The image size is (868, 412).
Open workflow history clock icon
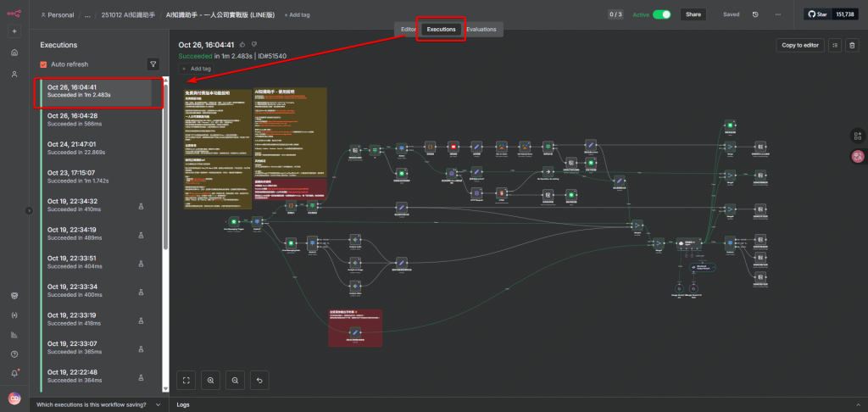755,14
